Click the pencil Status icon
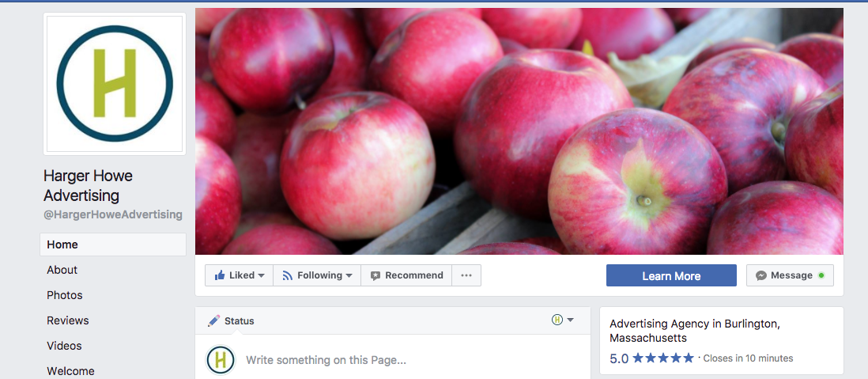868x379 pixels. (x=213, y=320)
